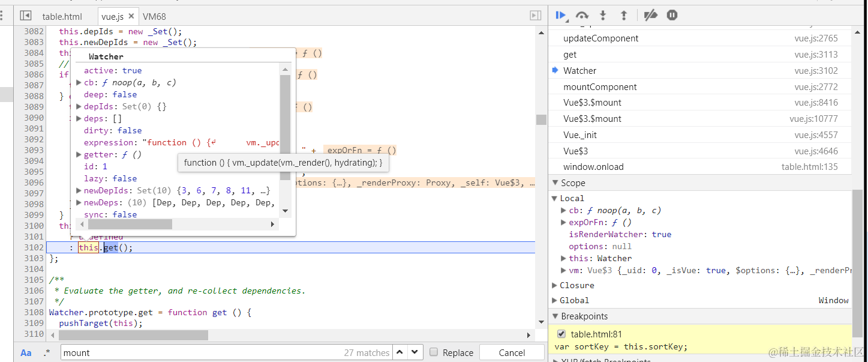
Task: Select updateComponent call stack frame
Action: coord(700,38)
